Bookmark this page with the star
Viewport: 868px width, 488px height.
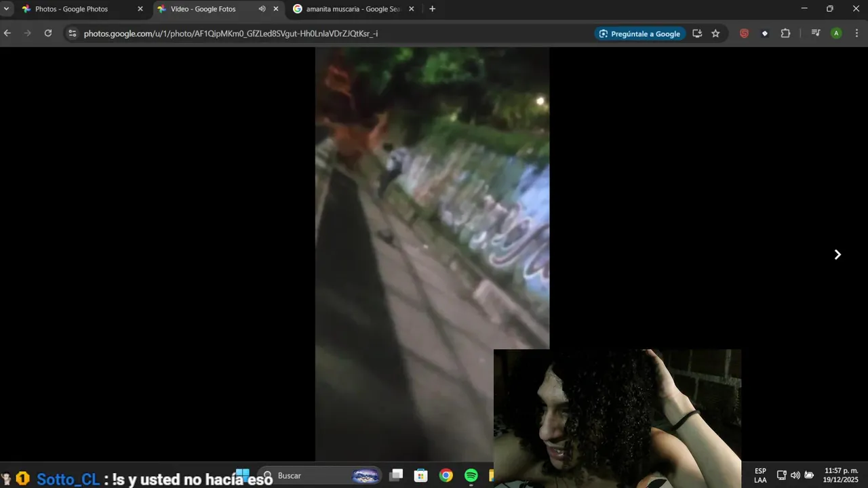click(x=715, y=33)
